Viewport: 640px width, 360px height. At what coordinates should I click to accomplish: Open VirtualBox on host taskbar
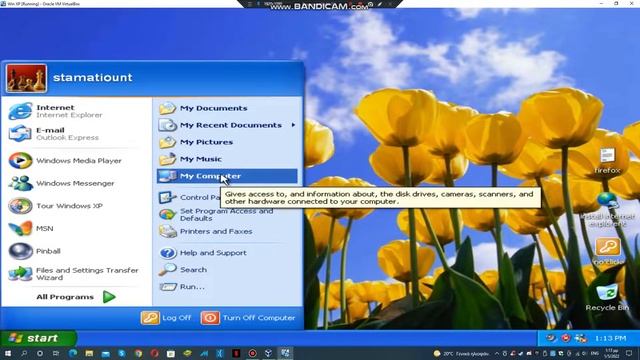tap(269, 353)
